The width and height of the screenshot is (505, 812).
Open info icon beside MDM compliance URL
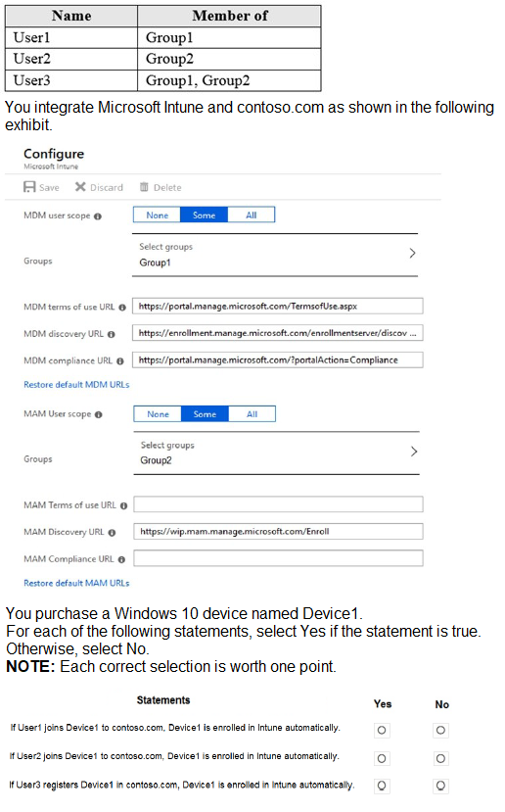[x=120, y=361]
